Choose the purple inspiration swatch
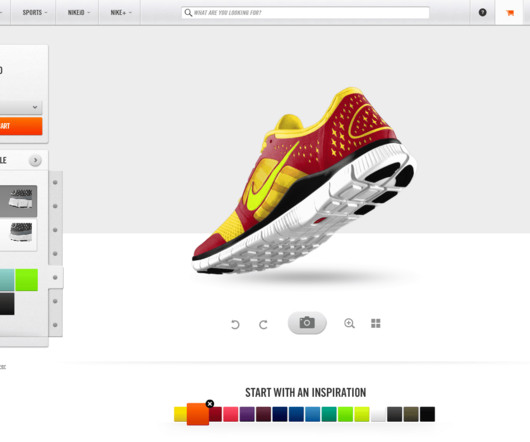Image resolution: width=530 pixels, height=442 pixels. click(x=247, y=414)
